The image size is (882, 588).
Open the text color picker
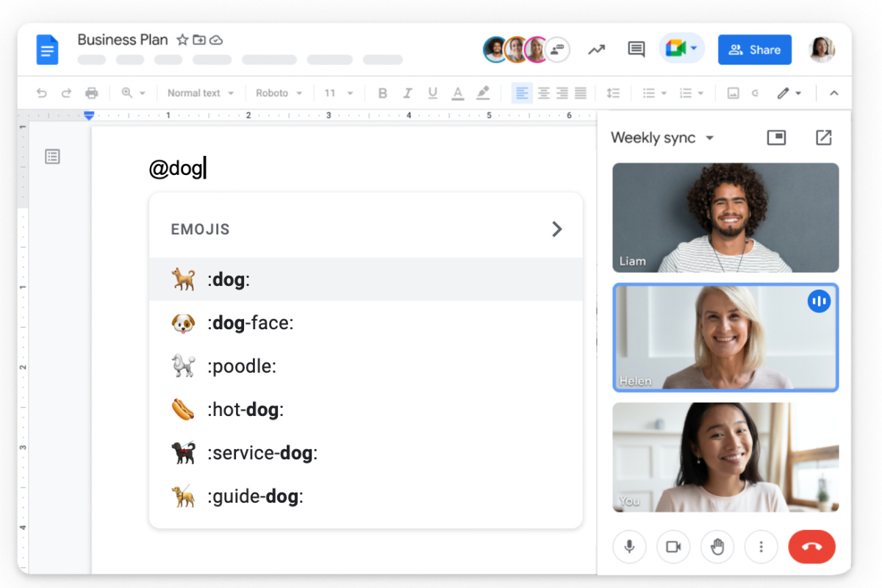[x=458, y=93]
